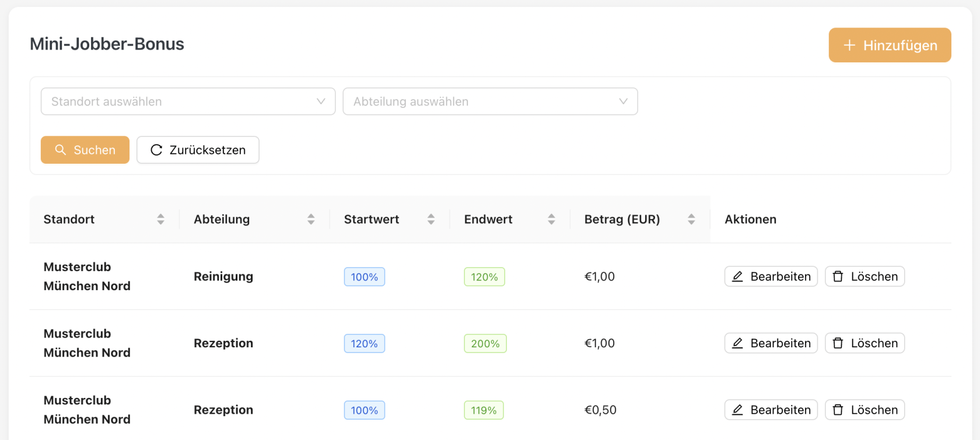Click Bearbeiten for the €0,50 row
Screen dimensions: 980x440
point(771,410)
